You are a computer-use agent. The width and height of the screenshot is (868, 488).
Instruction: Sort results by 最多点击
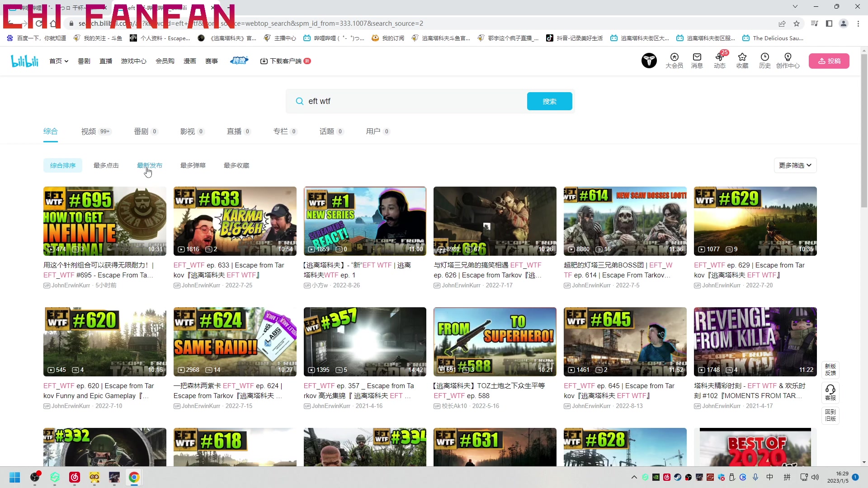[x=106, y=165]
